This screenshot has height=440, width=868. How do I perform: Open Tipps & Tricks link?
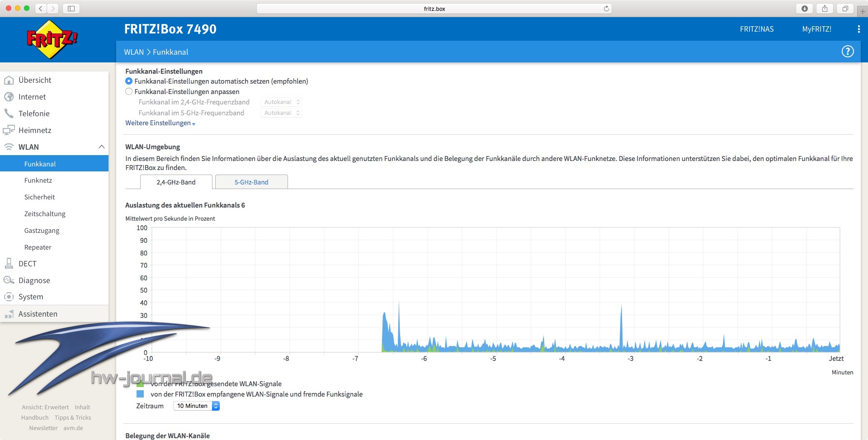click(73, 418)
